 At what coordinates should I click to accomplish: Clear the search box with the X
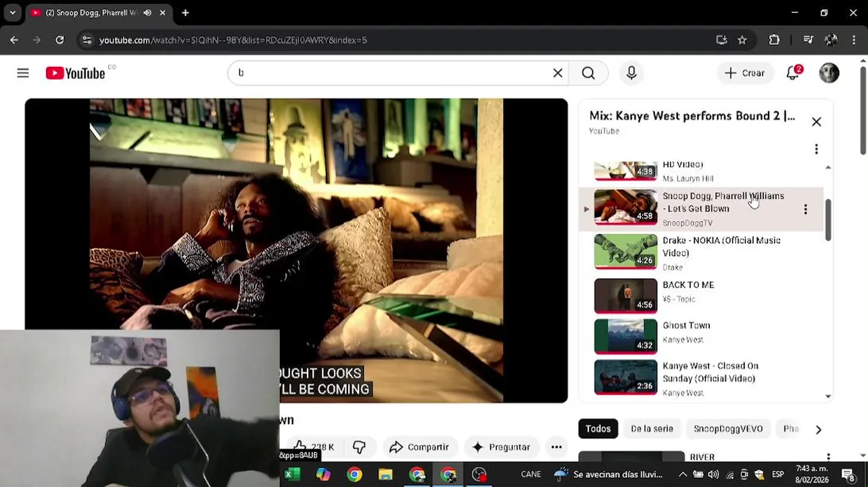(x=558, y=73)
